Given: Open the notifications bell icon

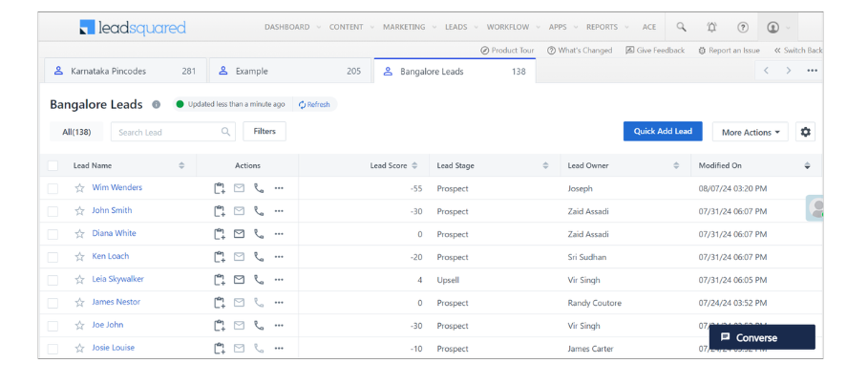Looking at the screenshot, I should [711, 28].
